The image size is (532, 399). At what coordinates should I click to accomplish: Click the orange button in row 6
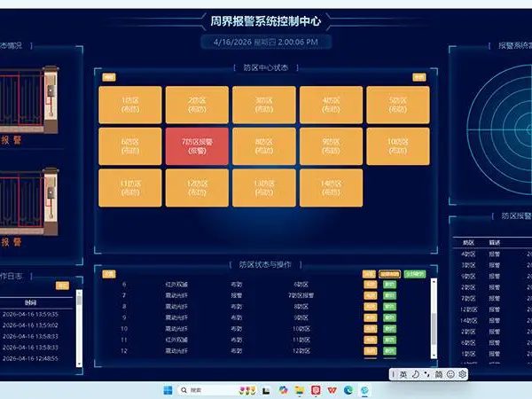370,285
